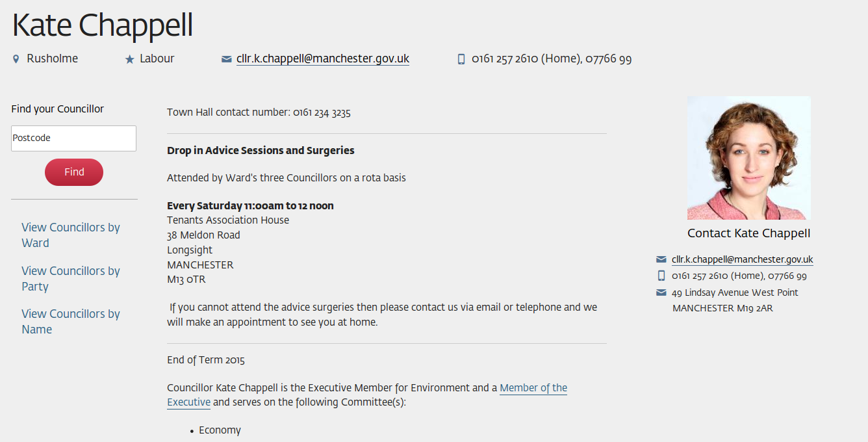
Task: Click the mobile phone icon in the header row
Action: coord(461,59)
